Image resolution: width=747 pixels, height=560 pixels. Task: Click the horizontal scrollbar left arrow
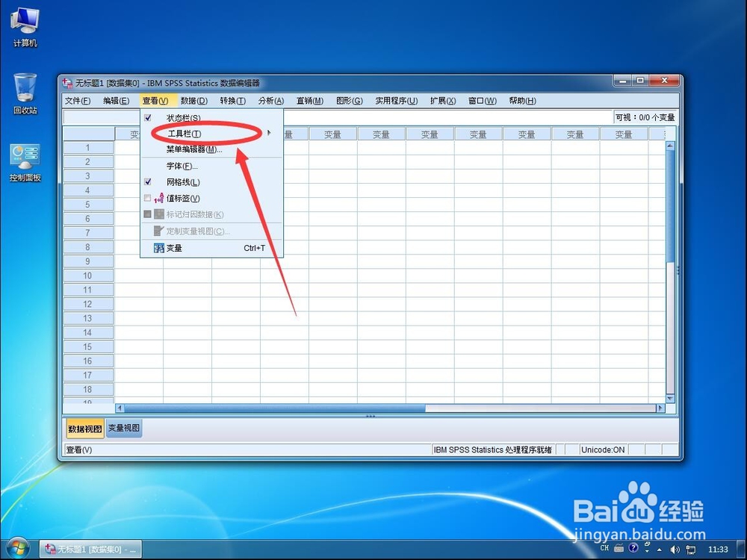pos(120,408)
